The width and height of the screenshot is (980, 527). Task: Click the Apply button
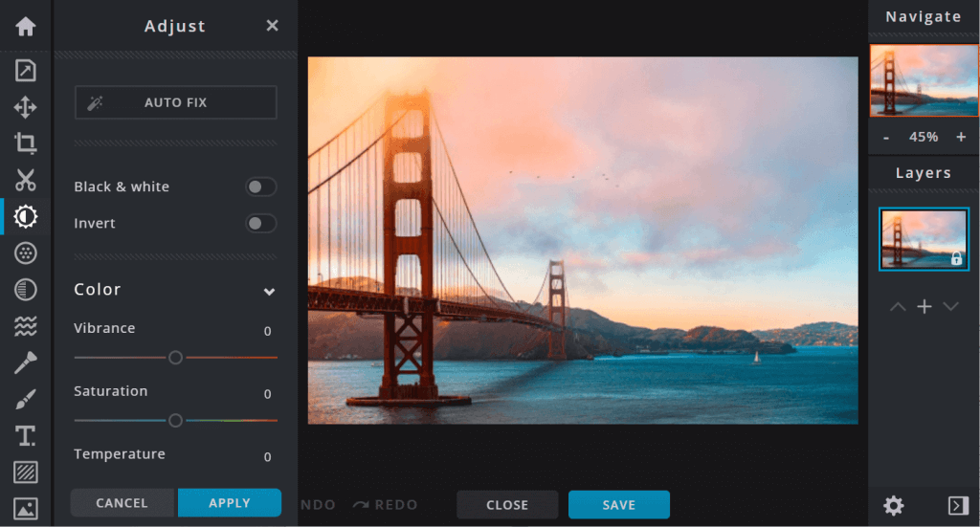[x=229, y=503]
